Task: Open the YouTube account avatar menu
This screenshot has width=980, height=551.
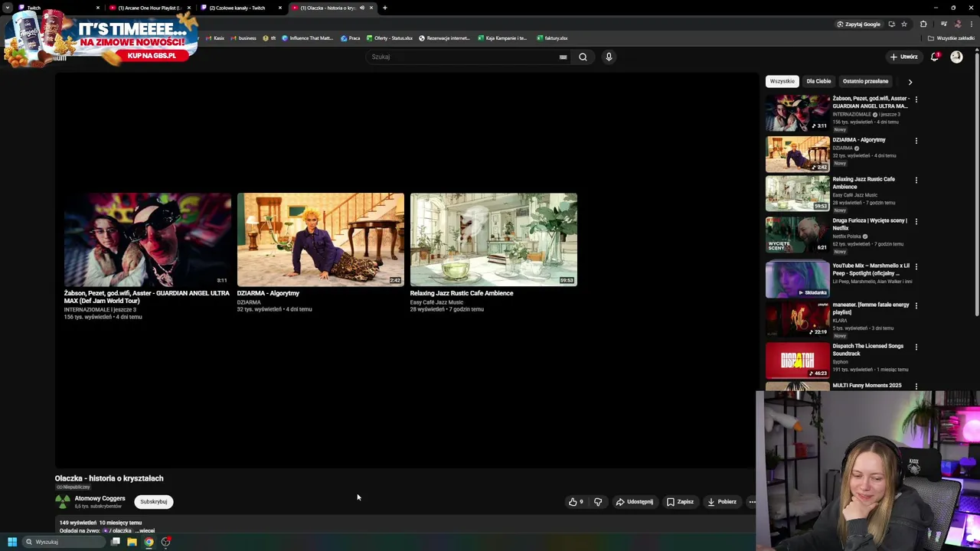Action: click(956, 57)
